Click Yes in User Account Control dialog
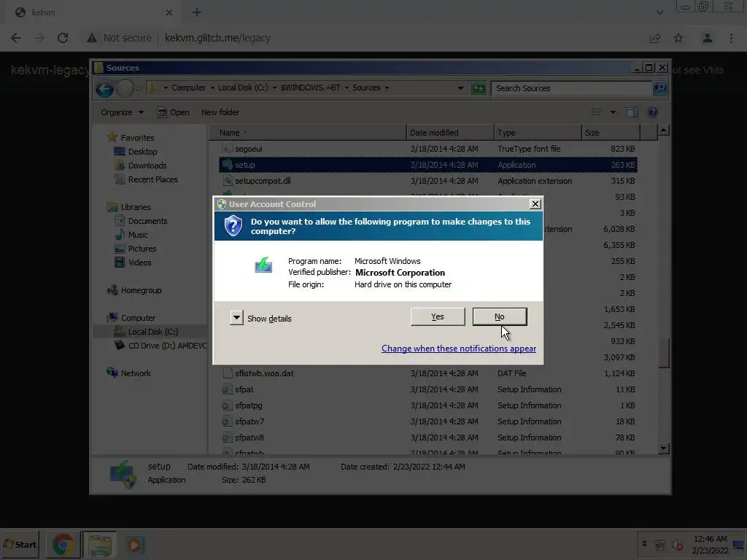The image size is (747, 560). click(438, 316)
